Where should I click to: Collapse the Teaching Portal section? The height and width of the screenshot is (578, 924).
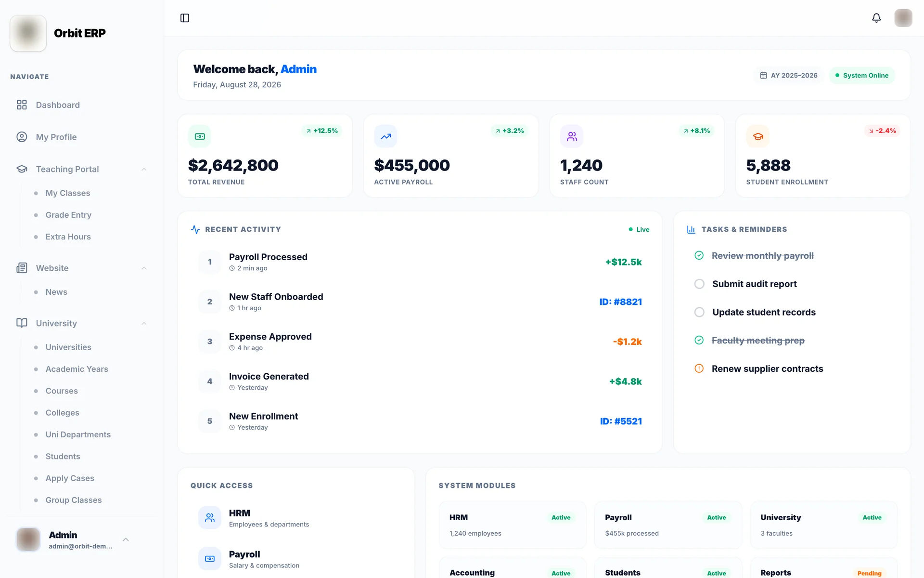(x=144, y=169)
